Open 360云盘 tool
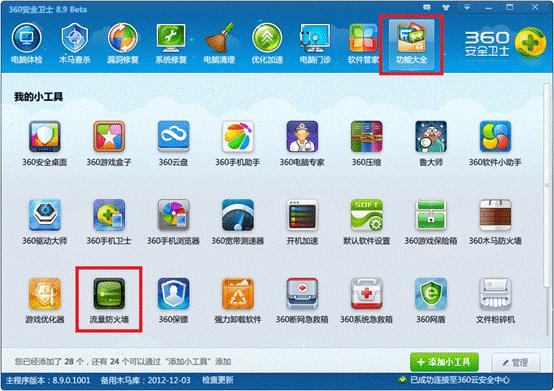 tap(173, 143)
